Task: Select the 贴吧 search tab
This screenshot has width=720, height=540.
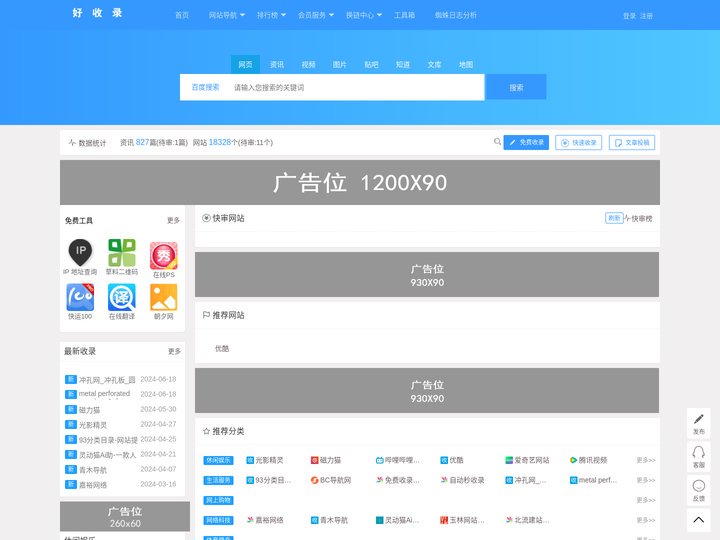Action: [371, 65]
